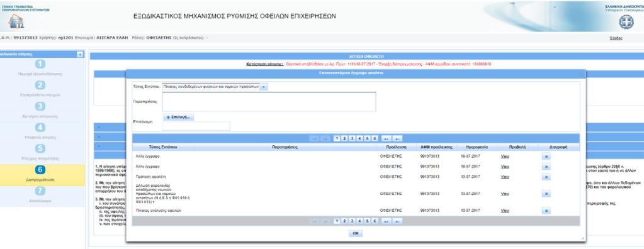Go to step 2 circle icon in sidebar
Image resolution: width=644 pixels, height=249 pixels.
coord(40,85)
